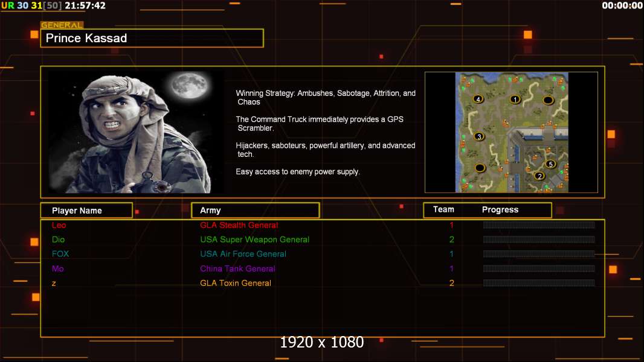The height and width of the screenshot is (362, 644).
Task: Select player Leo in the list
Action: (x=59, y=225)
